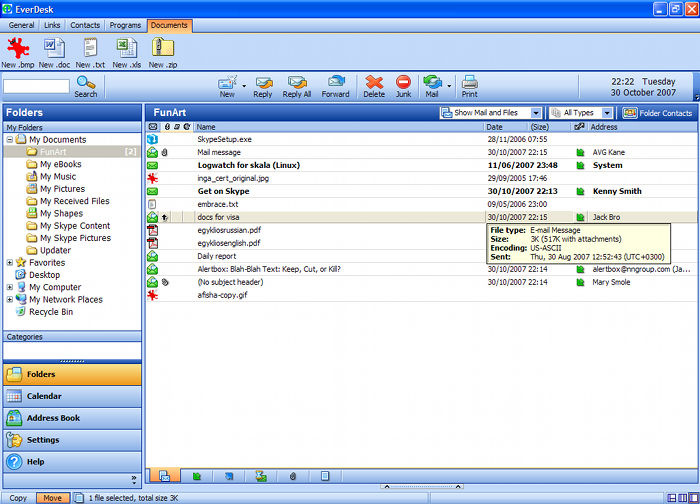Click the Folder Contacts button
700x504 pixels.
coord(658,113)
